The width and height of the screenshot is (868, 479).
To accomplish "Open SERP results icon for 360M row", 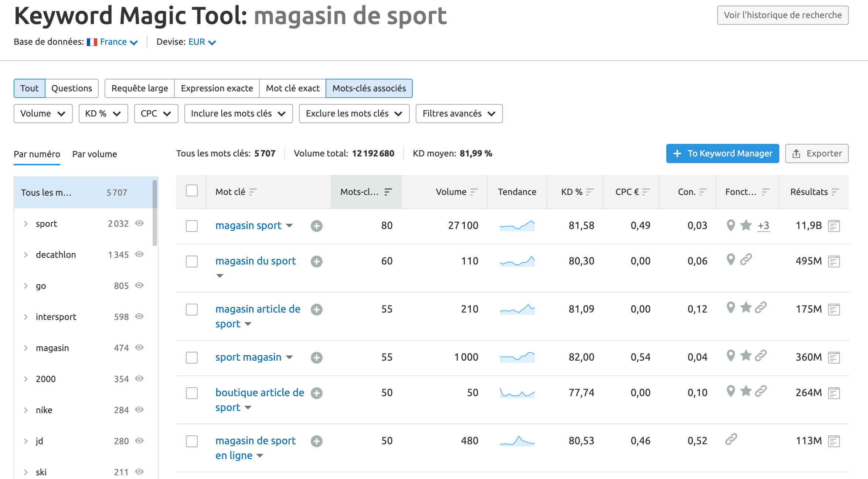I will click(834, 358).
